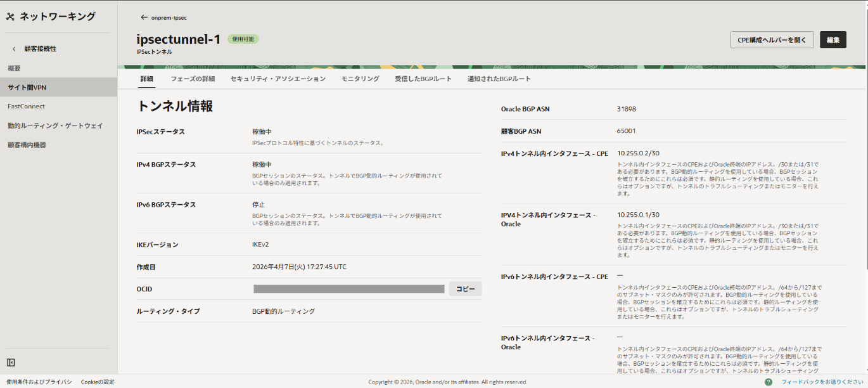View the 受信したBGPルート tab

click(423, 79)
